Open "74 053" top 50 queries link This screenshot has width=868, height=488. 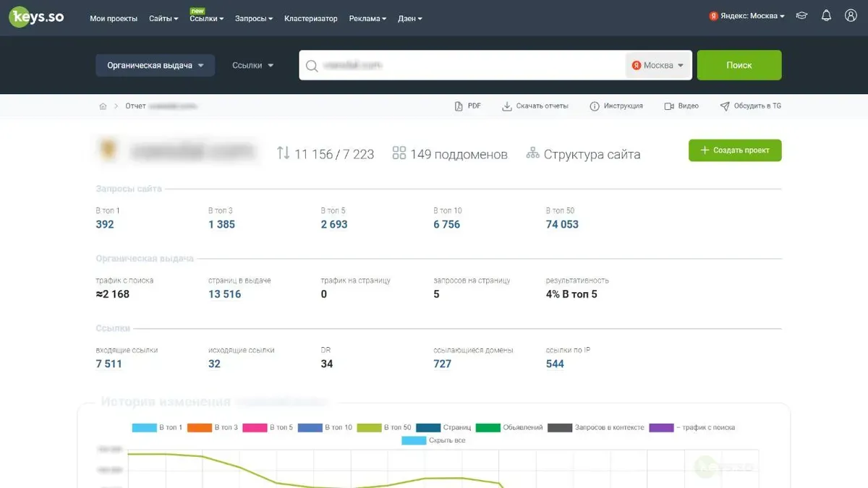pos(562,224)
